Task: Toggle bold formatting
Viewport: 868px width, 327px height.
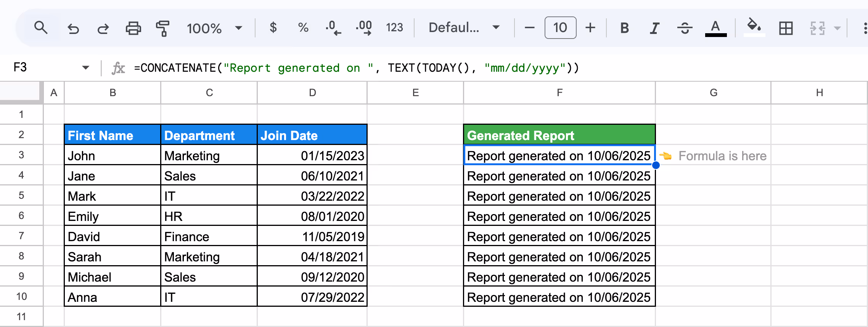Action: click(x=625, y=28)
